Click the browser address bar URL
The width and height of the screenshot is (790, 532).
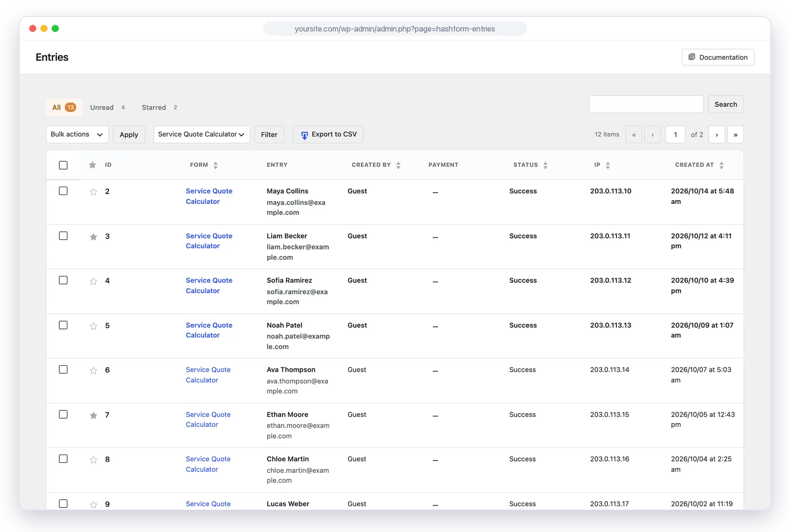[395, 29]
